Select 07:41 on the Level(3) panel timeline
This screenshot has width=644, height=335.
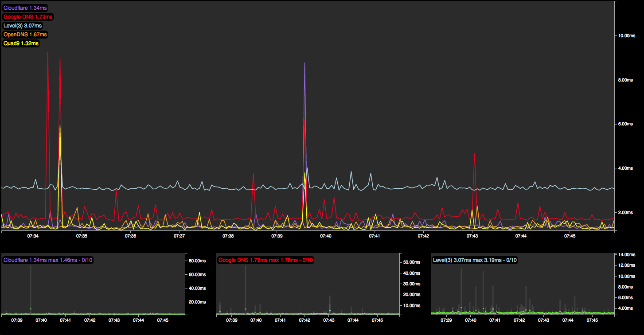pos(495,320)
